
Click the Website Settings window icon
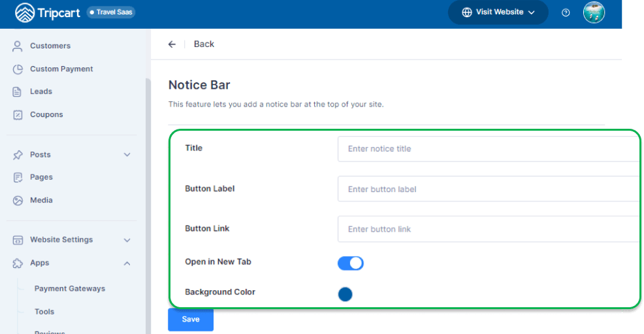click(x=18, y=240)
